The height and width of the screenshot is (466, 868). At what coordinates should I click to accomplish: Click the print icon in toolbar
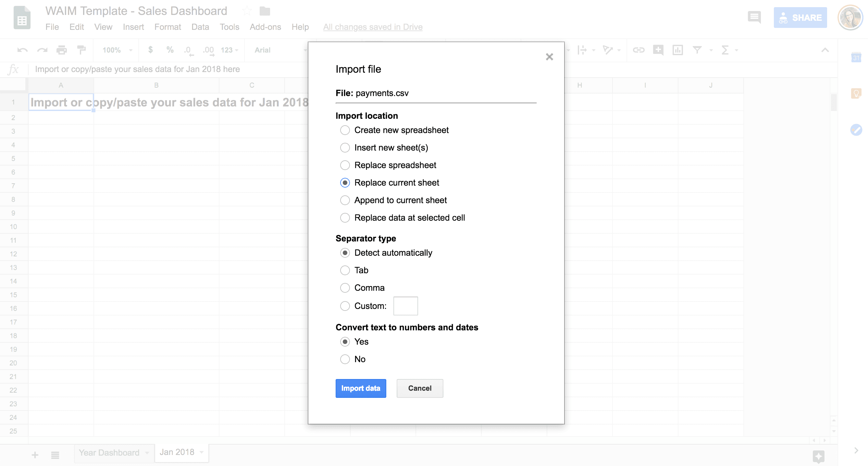[62, 50]
